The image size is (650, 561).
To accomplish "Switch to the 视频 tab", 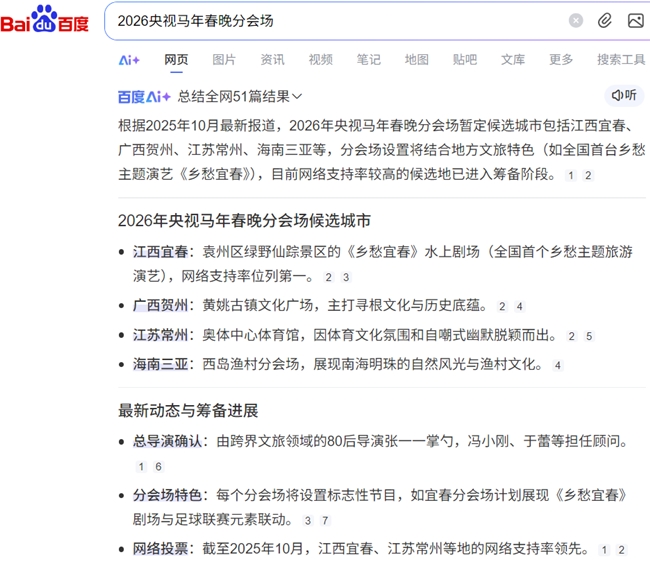I will pos(320,60).
